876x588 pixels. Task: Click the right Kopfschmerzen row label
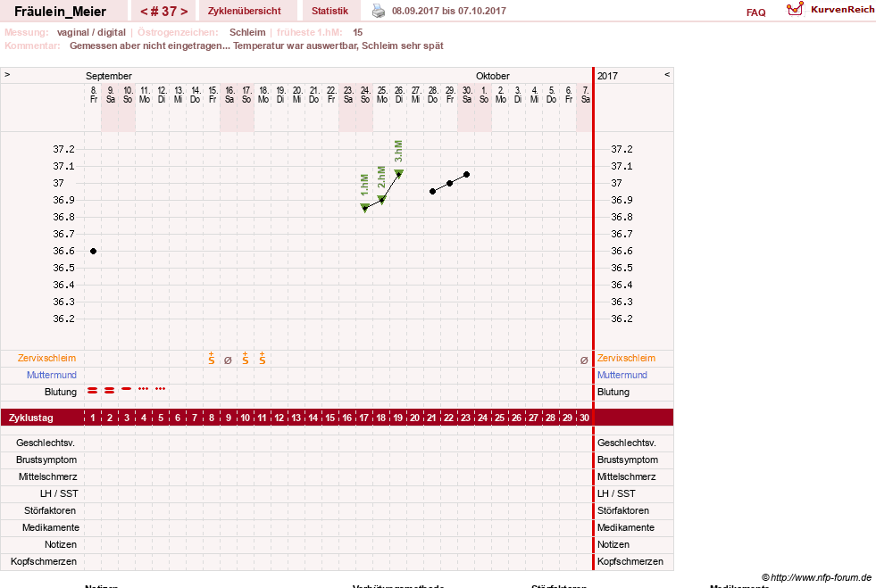[x=630, y=561]
